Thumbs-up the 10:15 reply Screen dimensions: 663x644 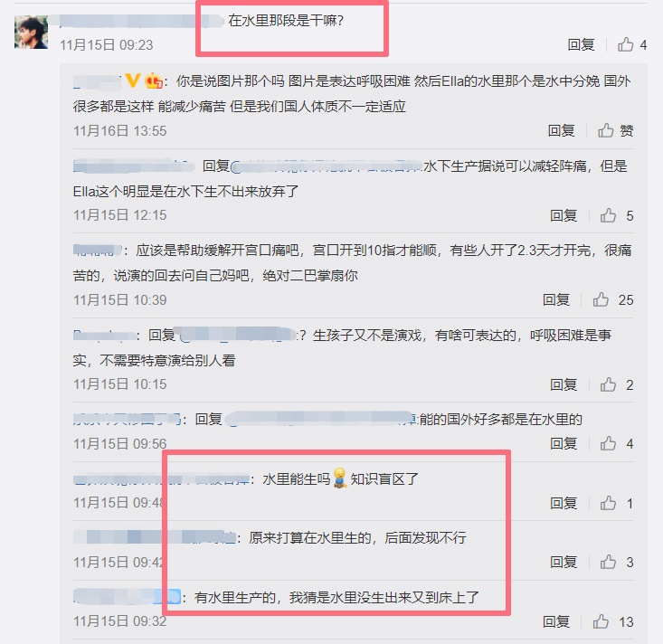point(608,384)
